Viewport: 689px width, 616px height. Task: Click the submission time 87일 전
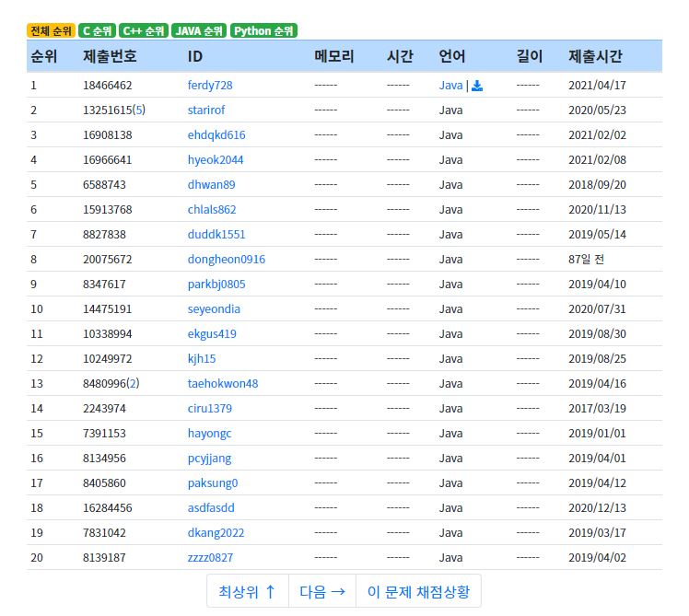tap(586, 260)
